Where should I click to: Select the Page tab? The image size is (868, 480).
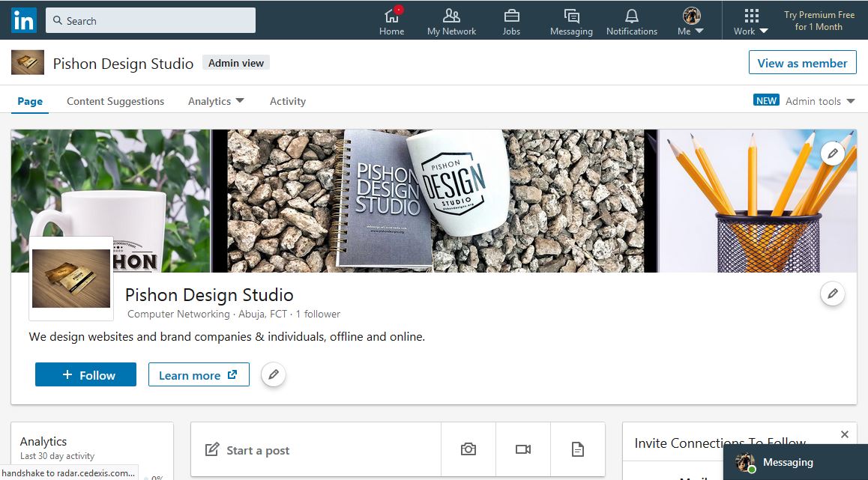click(x=30, y=101)
